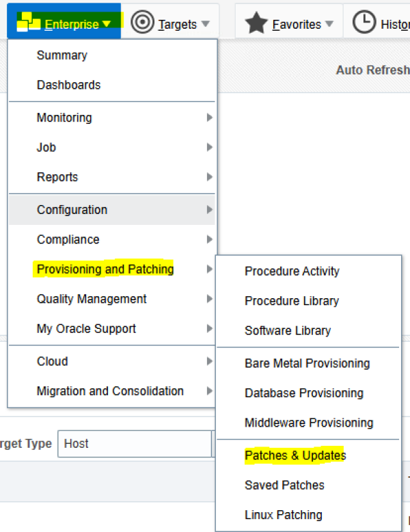Click the History clock icon
410x532 pixels.
coord(364,23)
